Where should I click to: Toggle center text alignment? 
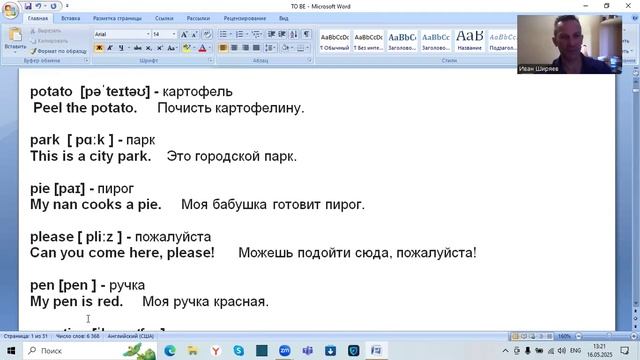click(234, 48)
